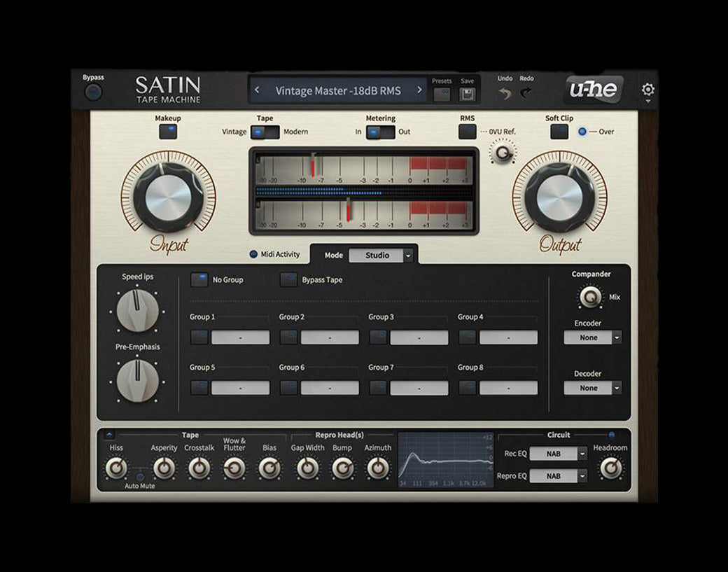The width and height of the screenshot is (728, 572).
Task: Toggle the No Group button
Action: coord(199,279)
